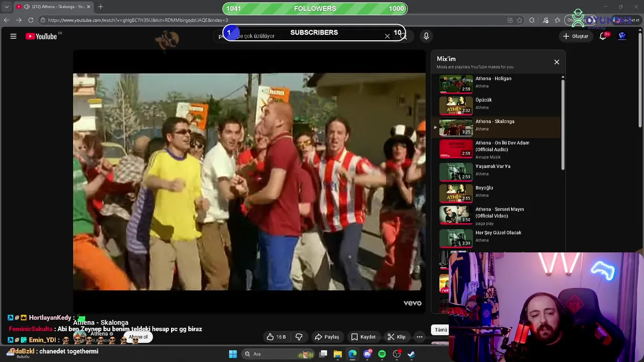
Task: Play Athena - Holigan from the mix
Action: click(x=497, y=84)
